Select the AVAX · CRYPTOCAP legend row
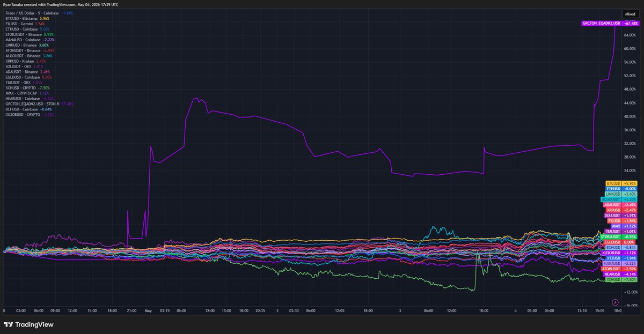The width and height of the screenshot is (644, 334). (x=27, y=93)
